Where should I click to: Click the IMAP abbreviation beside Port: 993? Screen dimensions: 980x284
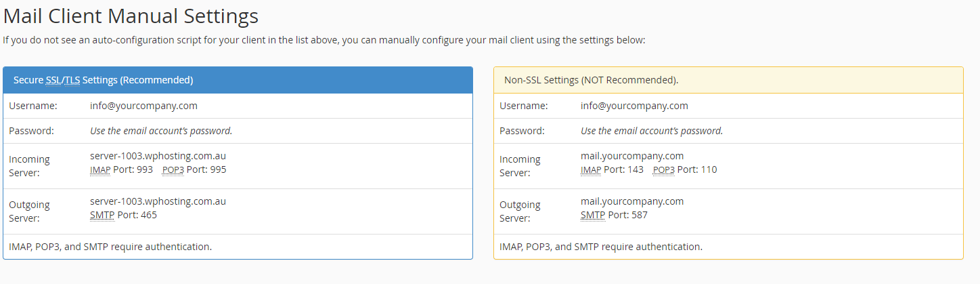[100, 169]
